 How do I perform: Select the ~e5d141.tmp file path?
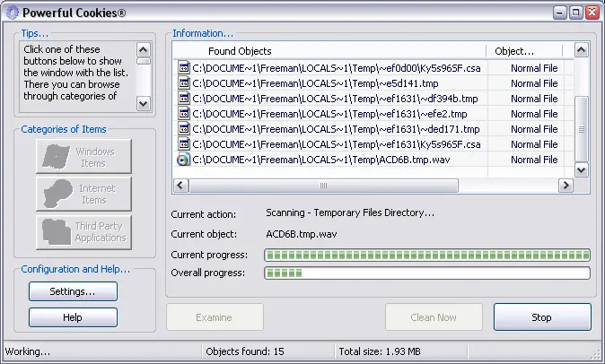coord(315,83)
